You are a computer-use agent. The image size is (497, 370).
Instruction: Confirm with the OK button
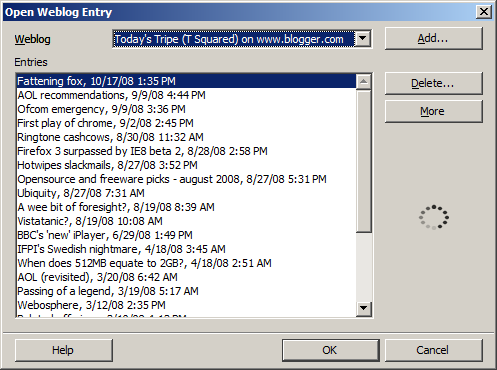tap(331, 350)
